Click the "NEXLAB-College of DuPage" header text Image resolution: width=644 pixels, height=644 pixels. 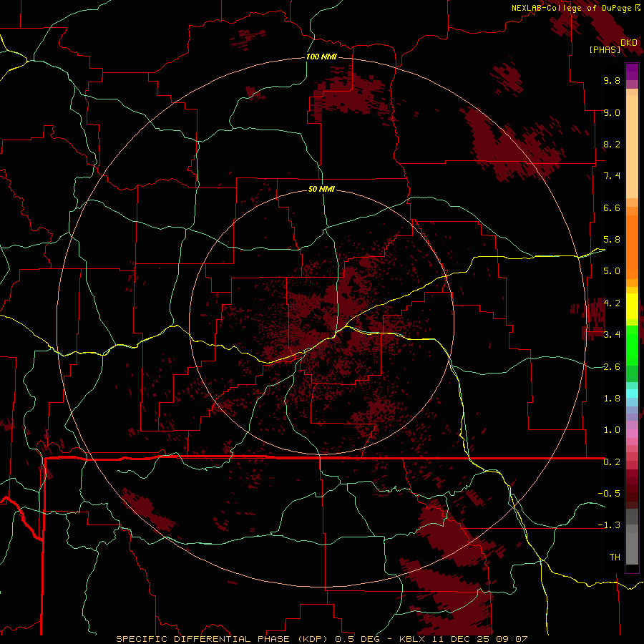coord(572,8)
